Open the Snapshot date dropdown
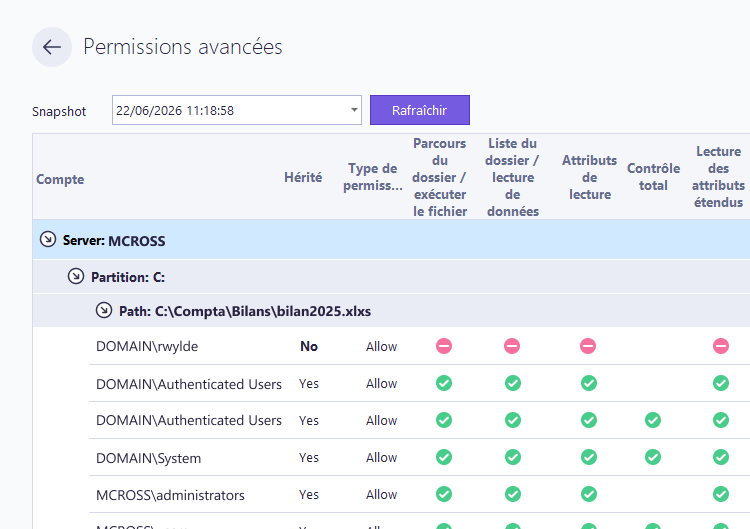 (354, 110)
